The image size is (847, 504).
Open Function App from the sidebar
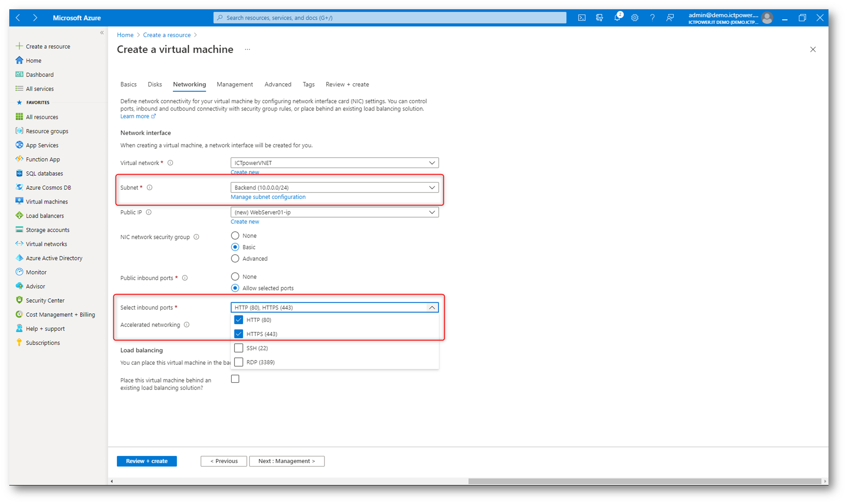(43, 159)
